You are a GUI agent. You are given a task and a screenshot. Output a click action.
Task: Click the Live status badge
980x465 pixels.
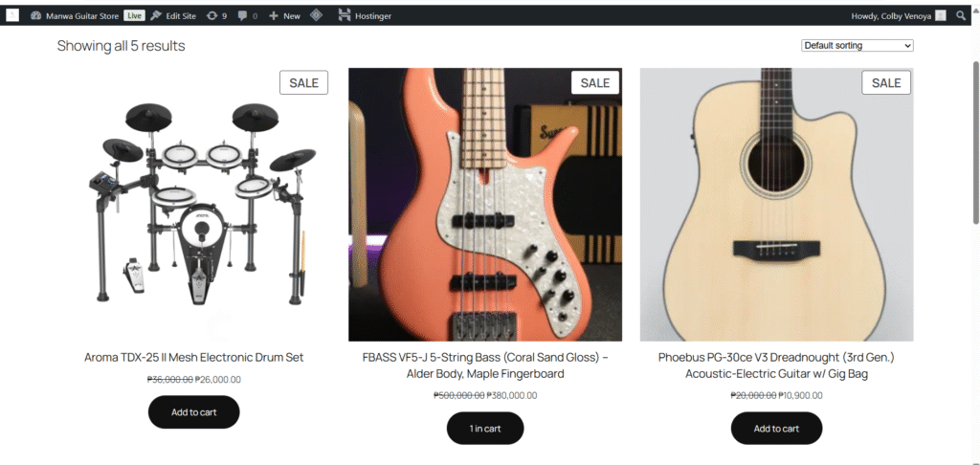(x=134, y=15)
